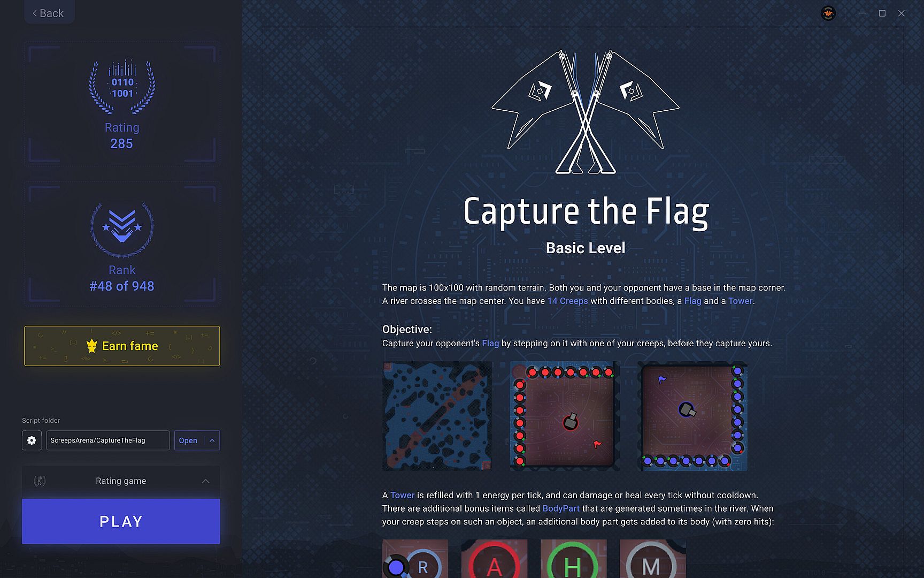Click the crossed flags arena logo
The image size is (924, 578).
point(586,112)
